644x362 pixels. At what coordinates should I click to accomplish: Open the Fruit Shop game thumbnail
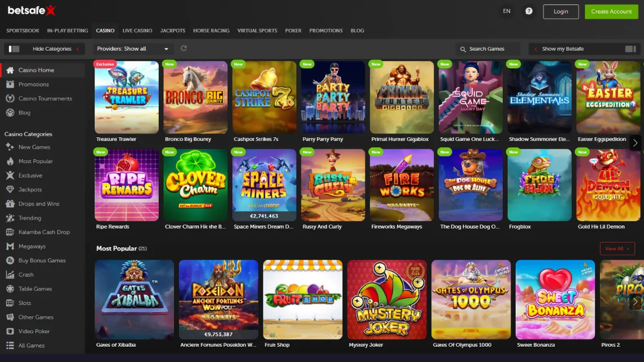[x=303, y=300]
